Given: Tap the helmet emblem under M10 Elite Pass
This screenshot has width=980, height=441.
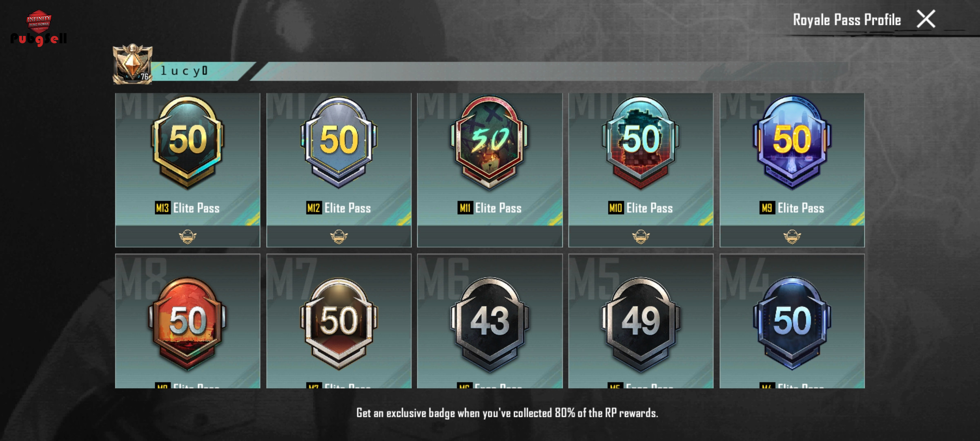Looking at the screenshot, I should (x=641, y=236).
